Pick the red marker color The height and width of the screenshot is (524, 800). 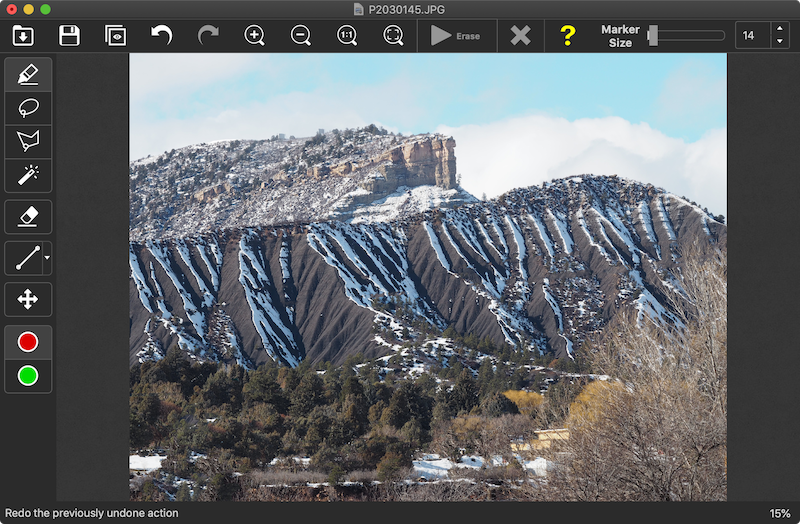point(28,342)
